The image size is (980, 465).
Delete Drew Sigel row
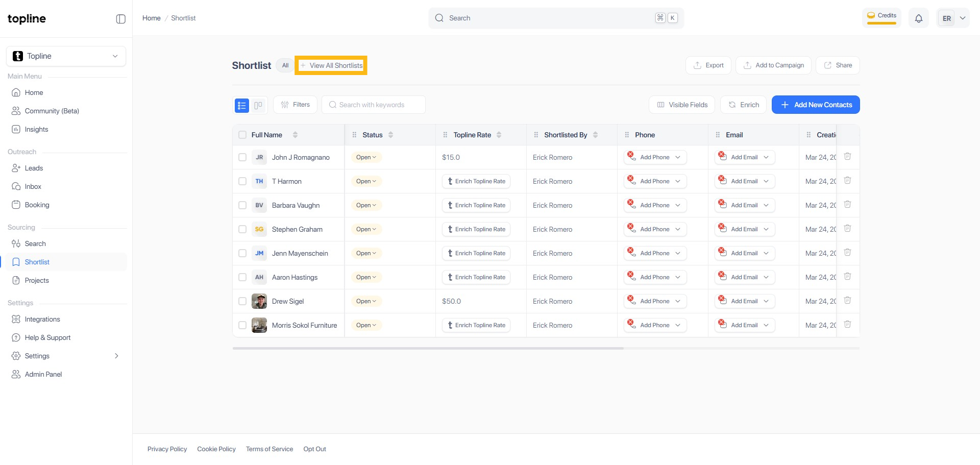[847, 300]
